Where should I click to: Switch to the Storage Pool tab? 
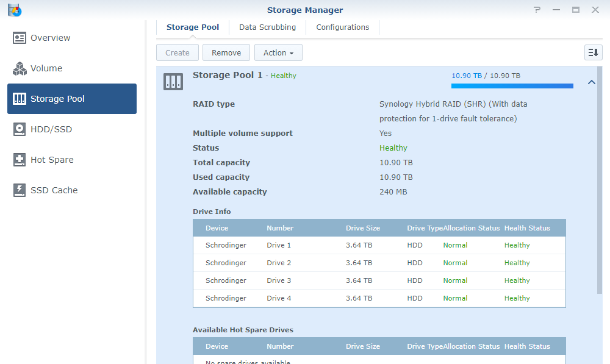pyautogui.click(x=193, y=27)
